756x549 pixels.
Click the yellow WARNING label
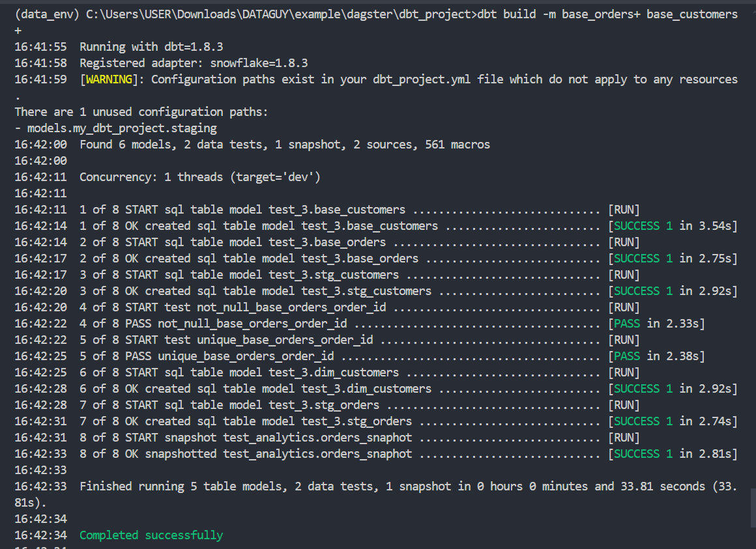109,79
